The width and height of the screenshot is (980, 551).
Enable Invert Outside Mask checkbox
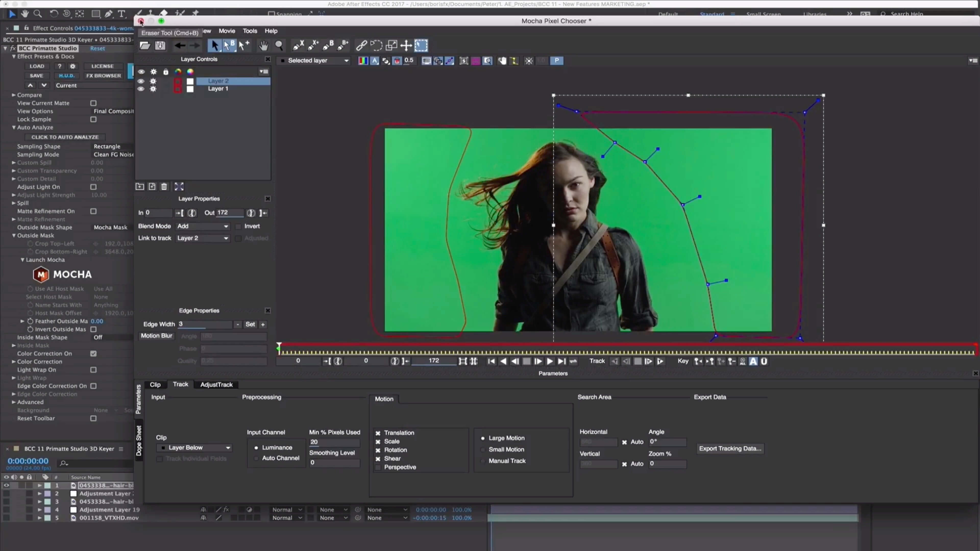click(94, 329)
